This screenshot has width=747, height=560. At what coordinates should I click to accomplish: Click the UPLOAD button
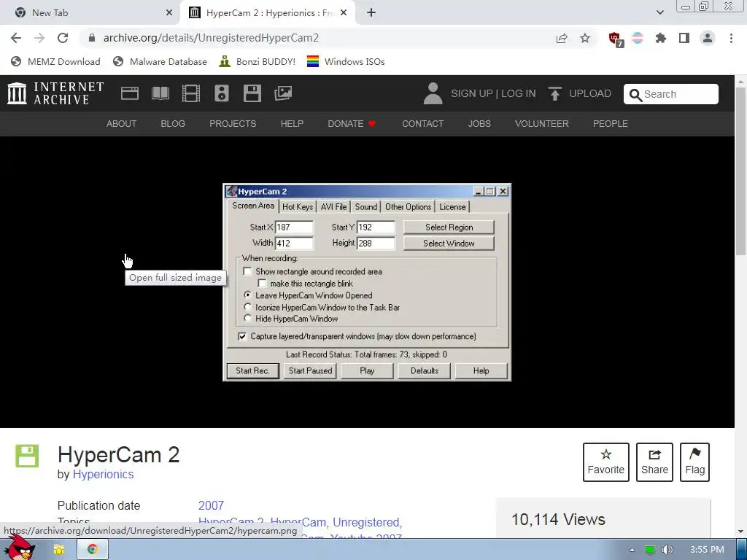tap(579, 94)
